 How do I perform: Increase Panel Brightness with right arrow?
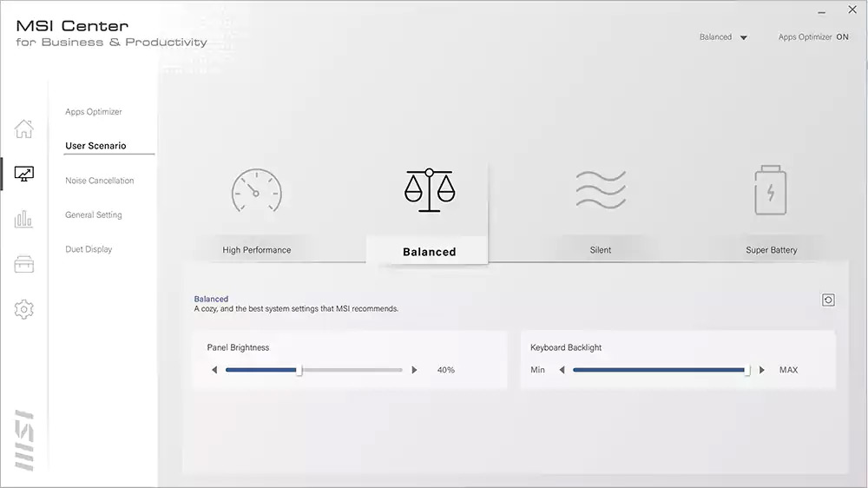tap(414, 370)
